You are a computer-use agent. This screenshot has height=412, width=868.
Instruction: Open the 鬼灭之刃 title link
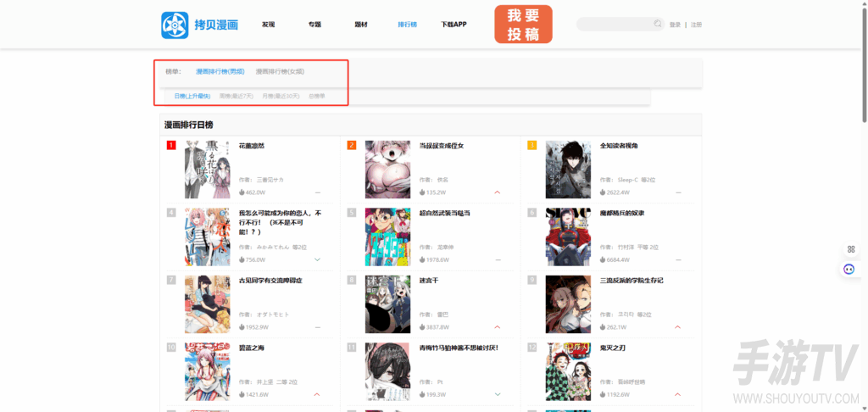point(613,348)
